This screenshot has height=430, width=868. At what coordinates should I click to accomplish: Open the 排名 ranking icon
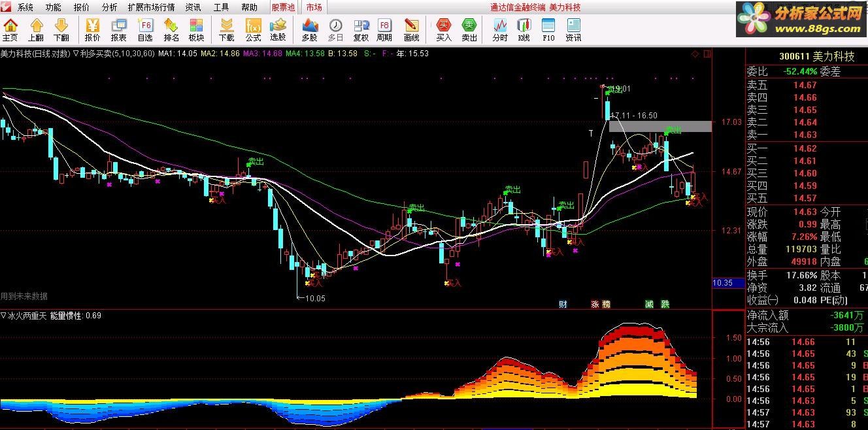coord(171,30)
